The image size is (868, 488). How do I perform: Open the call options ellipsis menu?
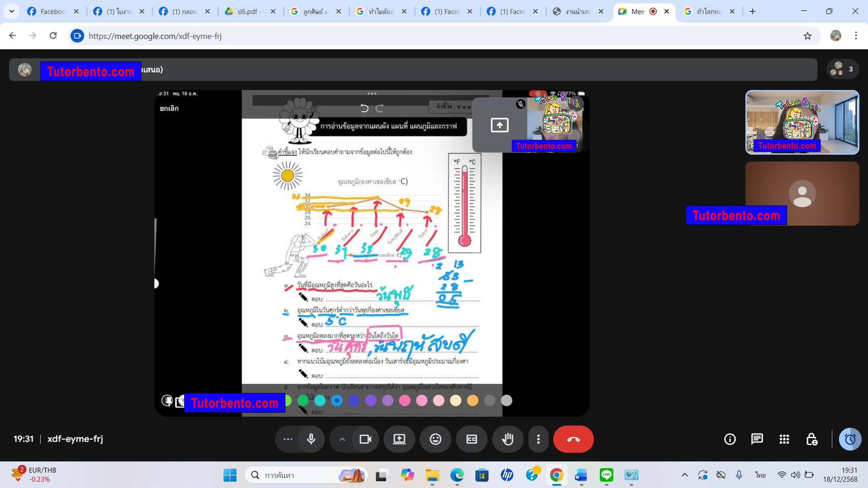click(287, 439)
